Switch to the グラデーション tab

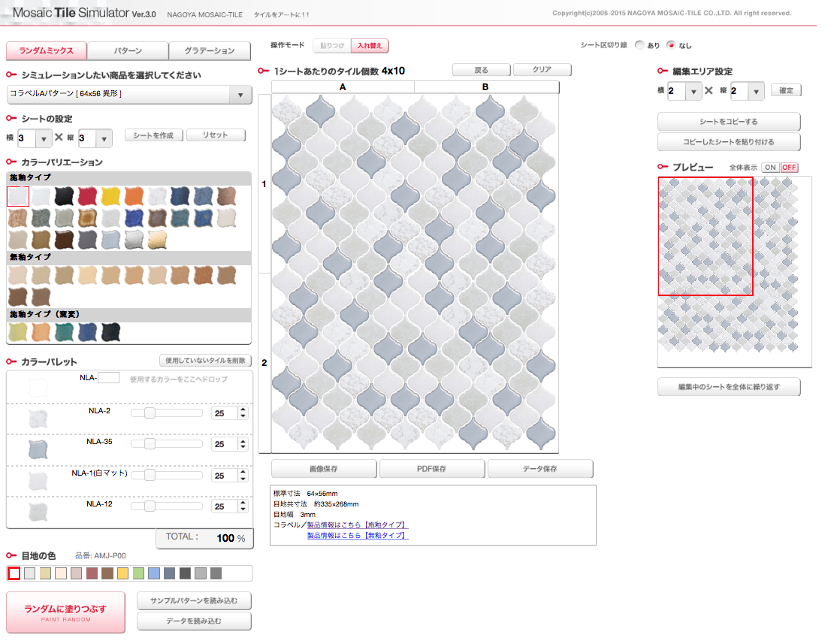click(x=211, y=51)
